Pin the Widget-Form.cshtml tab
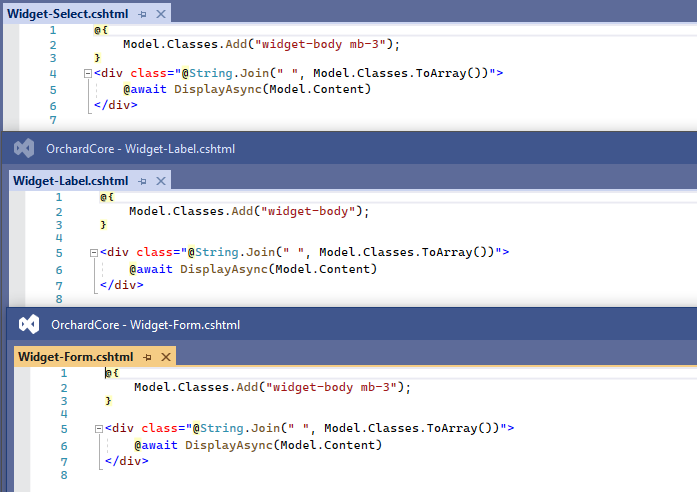The height and width of the screenshot is (492, 697). (148, 357)
